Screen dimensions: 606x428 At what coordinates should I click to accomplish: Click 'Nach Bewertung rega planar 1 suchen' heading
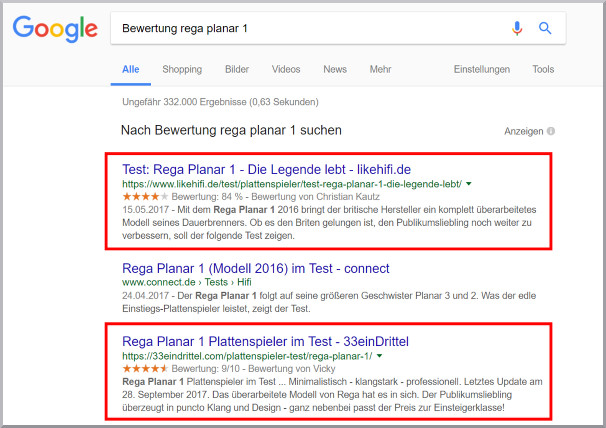pyautogui.click(x=231, y=130)
